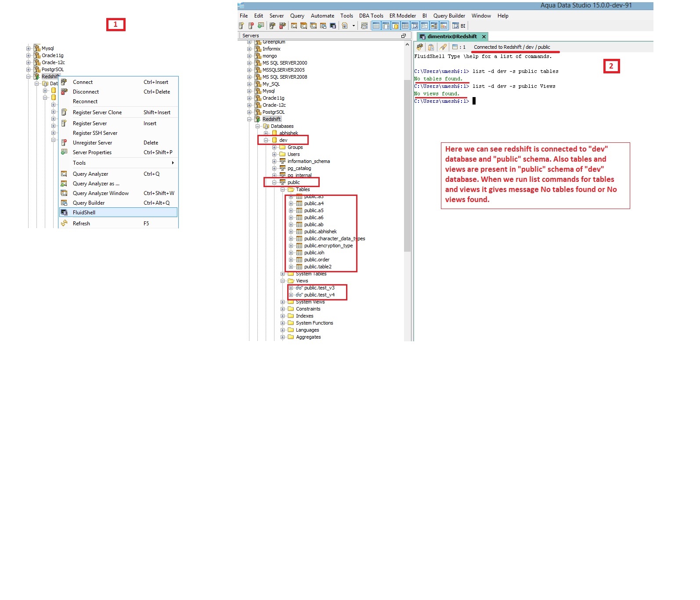This screenshot has height=600, width=700.
Task: Switch to the dimentrix@Redshift tab
Action: (x=452, y=36)
